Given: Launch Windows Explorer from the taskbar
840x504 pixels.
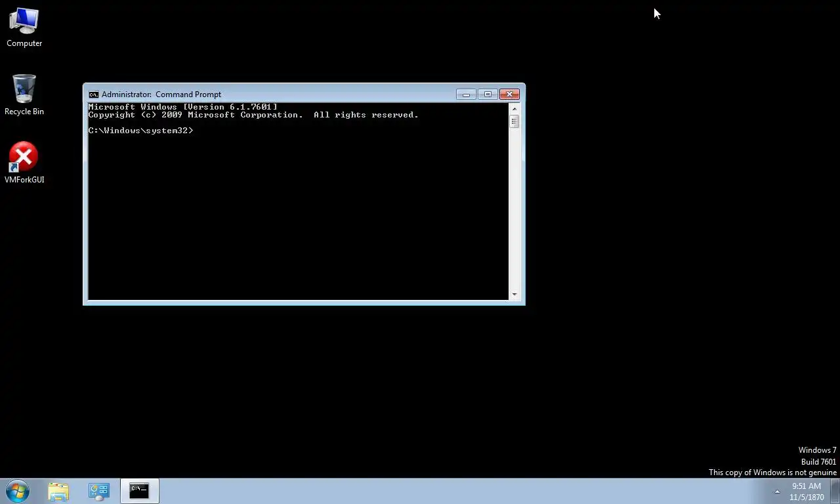Looking at the screenshot, I should pos(58,491).
